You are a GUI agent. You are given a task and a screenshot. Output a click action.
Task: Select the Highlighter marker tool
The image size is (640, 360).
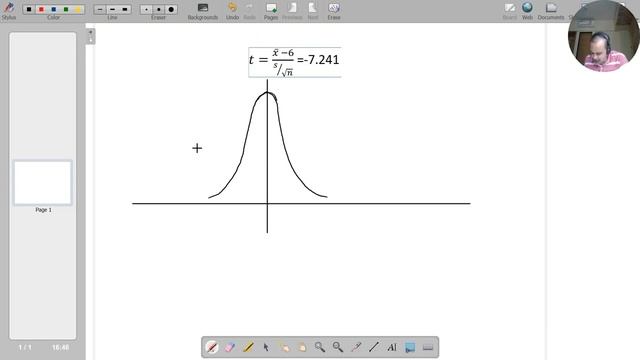pyautogui.click(x=248, y=347)
